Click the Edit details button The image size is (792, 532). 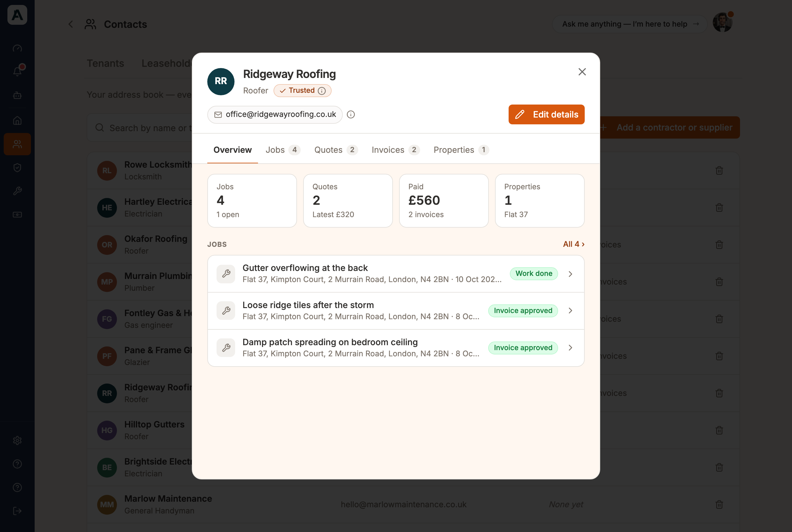[546, 114]
